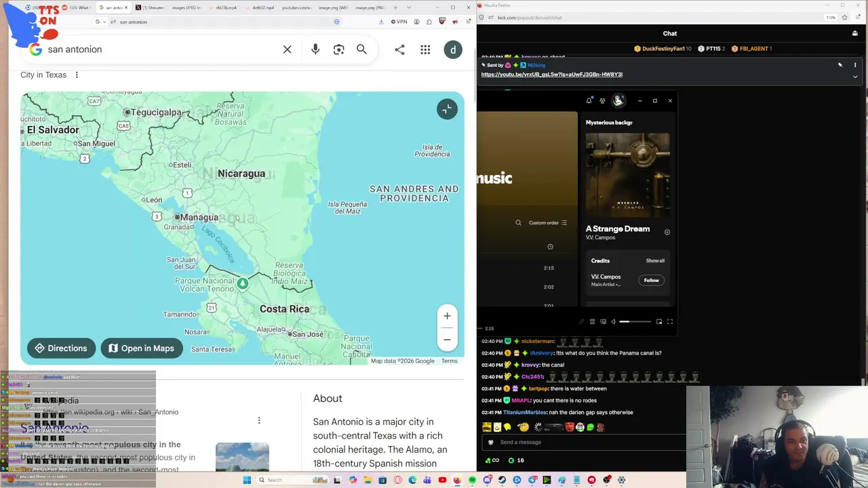Share the search result
The width and height of the screenshot is (868, 488).
(x=399, y=49)
